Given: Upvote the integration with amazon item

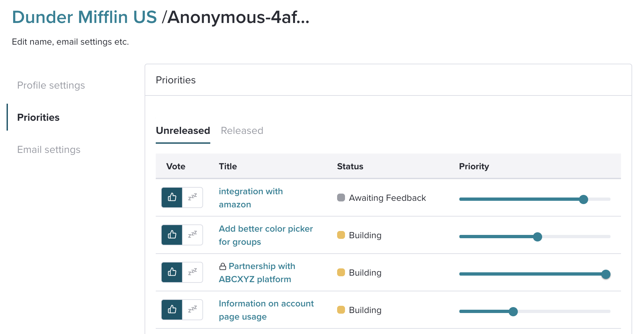Looking at the screenshot, I should (x=172, y=198).
